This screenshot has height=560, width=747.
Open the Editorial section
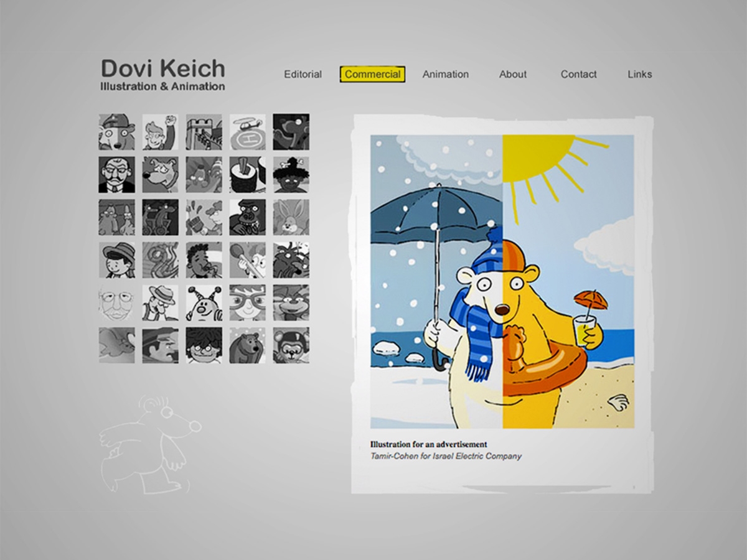[x=303, y=74]
